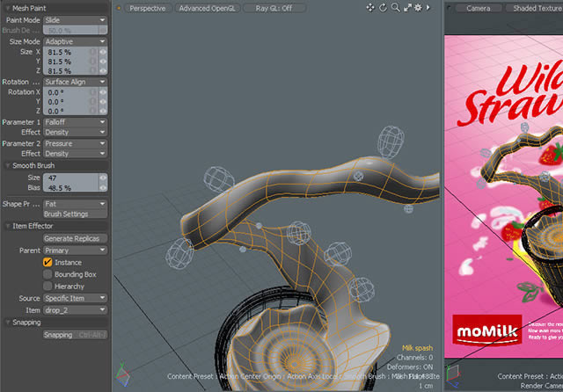Open the Effect dropdown under Parameter 1
Screen dimensions: 563x392
[x=75, y=132]
